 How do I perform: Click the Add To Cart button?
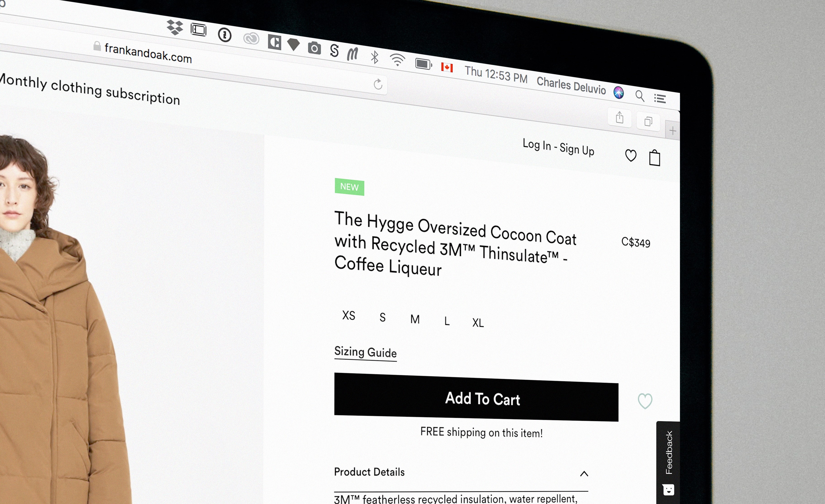coord(476,397)
